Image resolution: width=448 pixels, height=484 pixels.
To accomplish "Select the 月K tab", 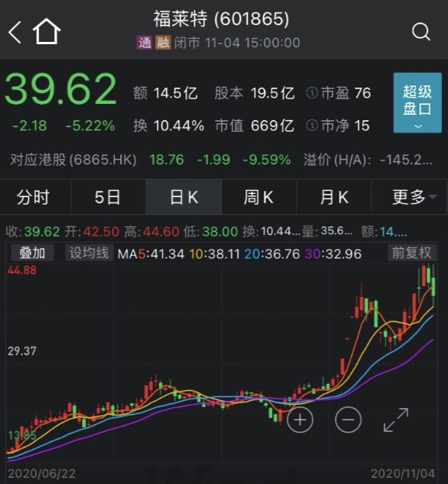I will tap(334, 197).
